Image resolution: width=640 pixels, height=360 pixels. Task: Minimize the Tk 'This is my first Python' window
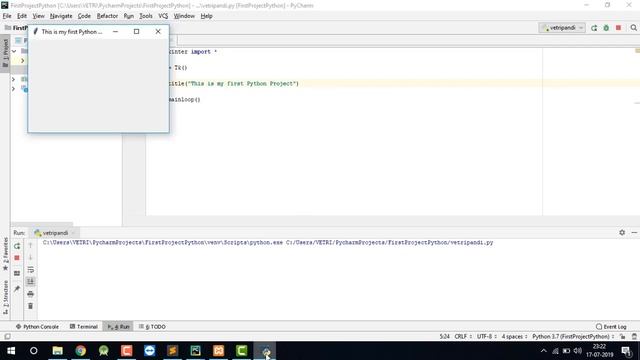[x=116, y=31]
